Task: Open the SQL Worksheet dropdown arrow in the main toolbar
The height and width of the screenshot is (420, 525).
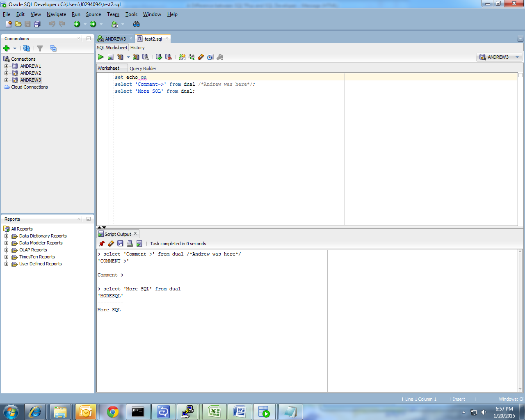Action: [123, 24]
